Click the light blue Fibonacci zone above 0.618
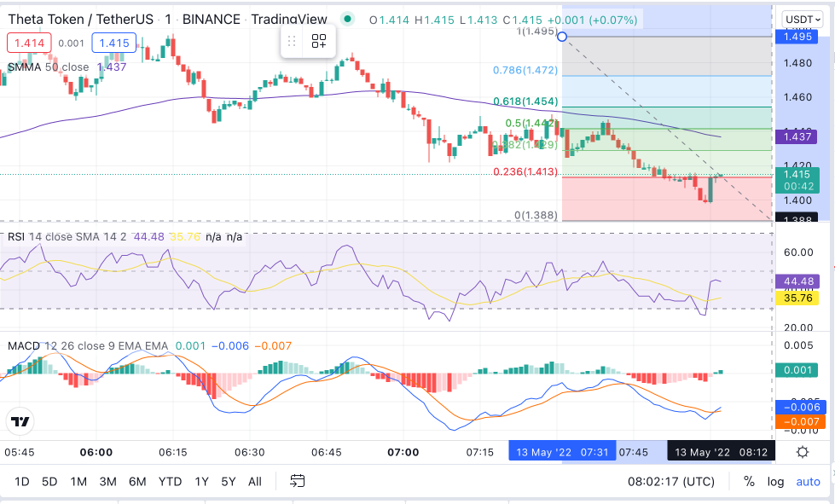 pos(667,91)
